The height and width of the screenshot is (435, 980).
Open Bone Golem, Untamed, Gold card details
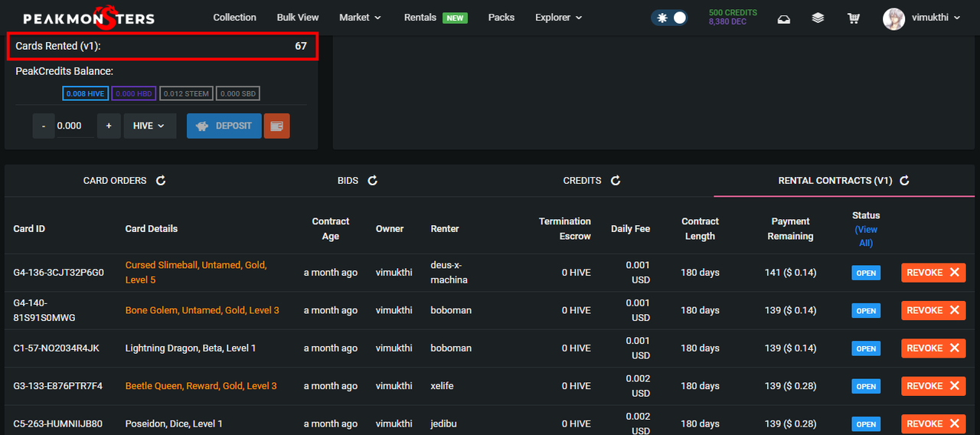tap(202, 310)
